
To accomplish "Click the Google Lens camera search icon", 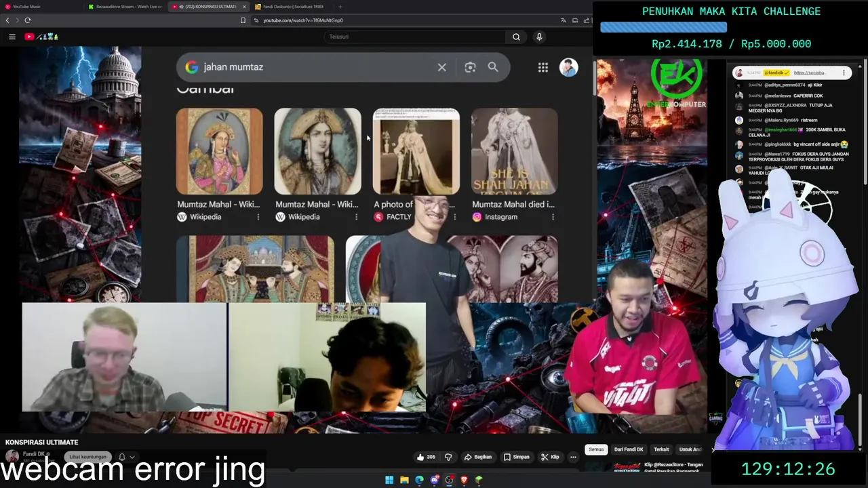I will (x=470, y=67).
